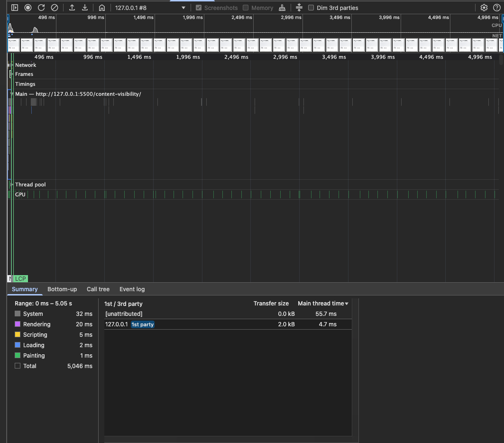Viewport: 504px width, 443px height.
Task: Open capture settings gear icon
Action: (484, 8)
